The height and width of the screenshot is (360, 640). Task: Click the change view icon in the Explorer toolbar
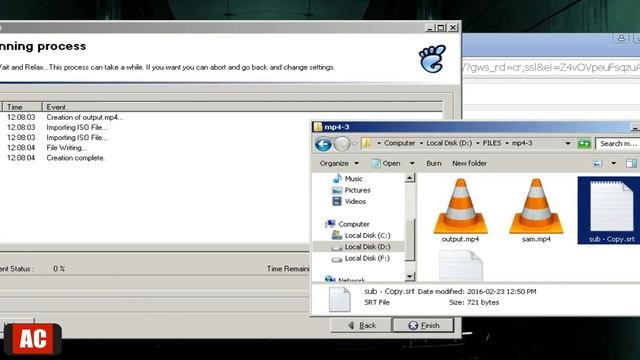tap(597, 164)
